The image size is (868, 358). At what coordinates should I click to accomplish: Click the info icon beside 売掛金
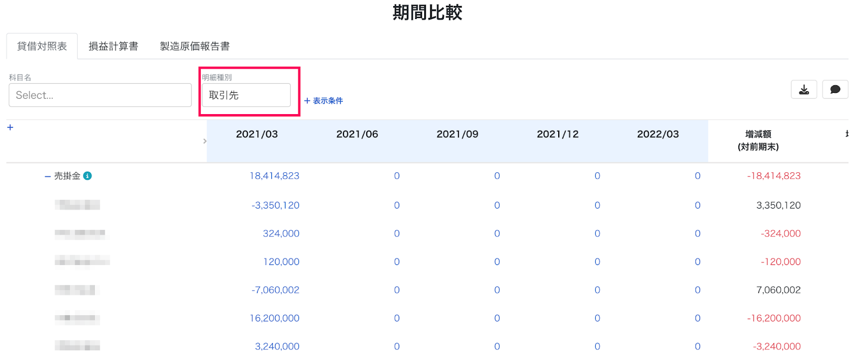(x=87, y=176)
